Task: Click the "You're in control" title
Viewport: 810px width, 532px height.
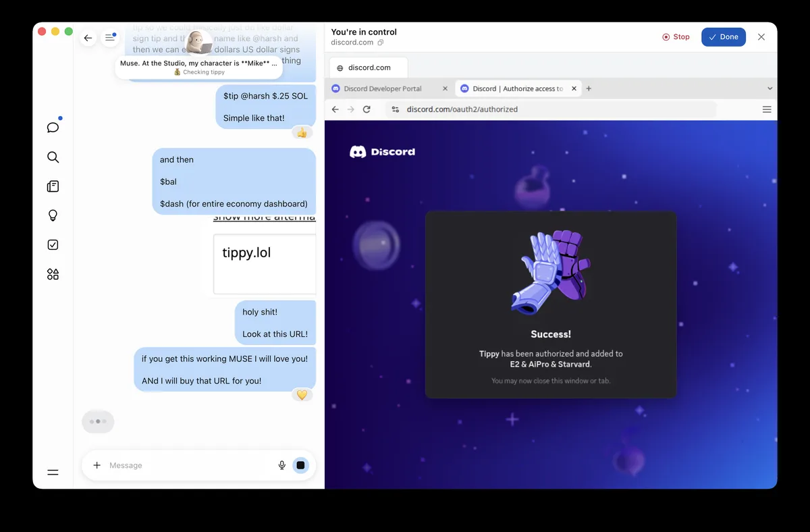Action: (364, 32)
